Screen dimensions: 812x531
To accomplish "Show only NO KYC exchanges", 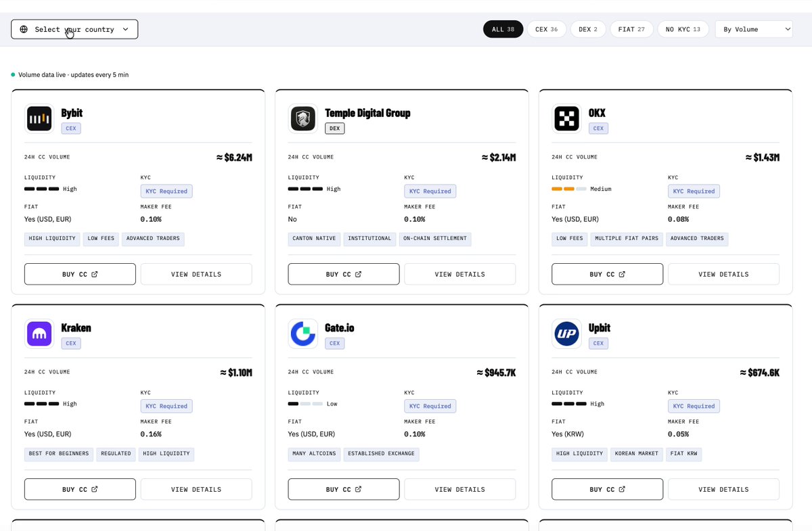I will tap(683, 29).
